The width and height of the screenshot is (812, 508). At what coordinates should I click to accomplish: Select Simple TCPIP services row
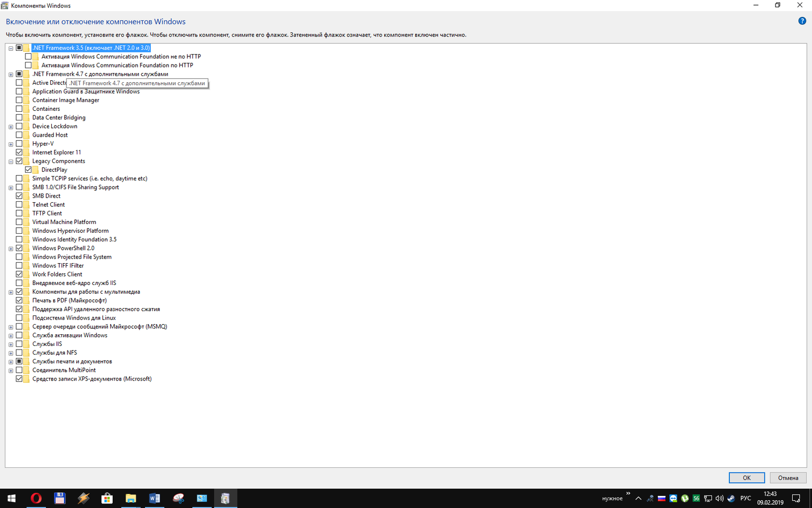(x=90, y=178)
